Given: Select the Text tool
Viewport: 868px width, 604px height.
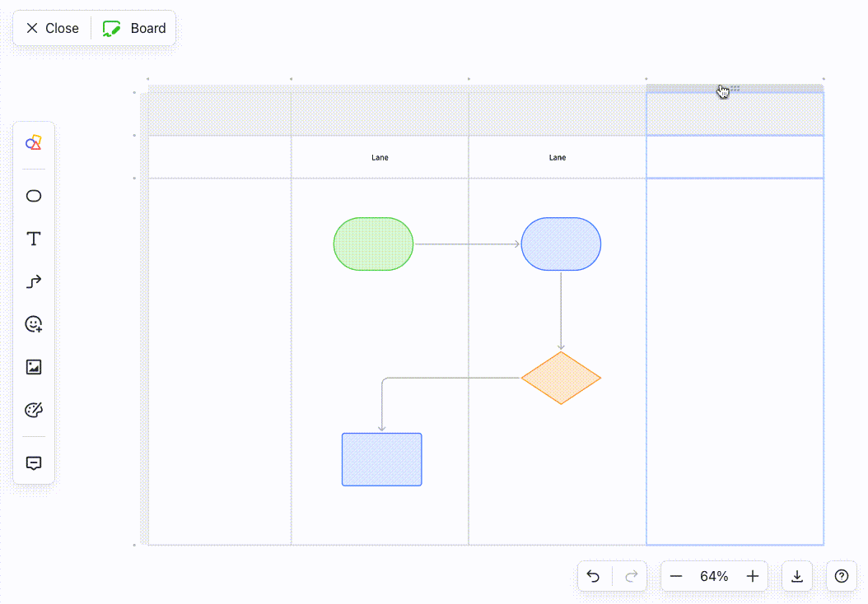Looking at the screenshot, I should pyautogui.click(x=33, y=239).
